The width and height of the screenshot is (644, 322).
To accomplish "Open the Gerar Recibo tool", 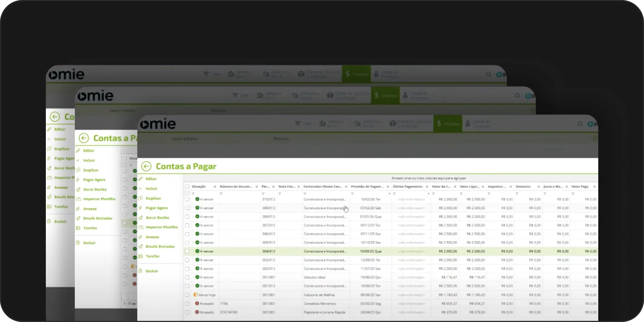I will click(x=157, y=217).
